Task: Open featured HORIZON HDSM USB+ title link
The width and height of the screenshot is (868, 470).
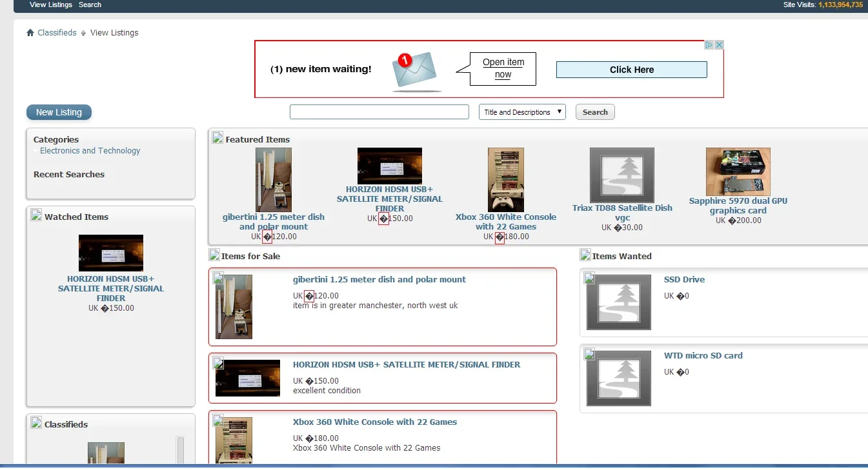Action: coord(390,199)
